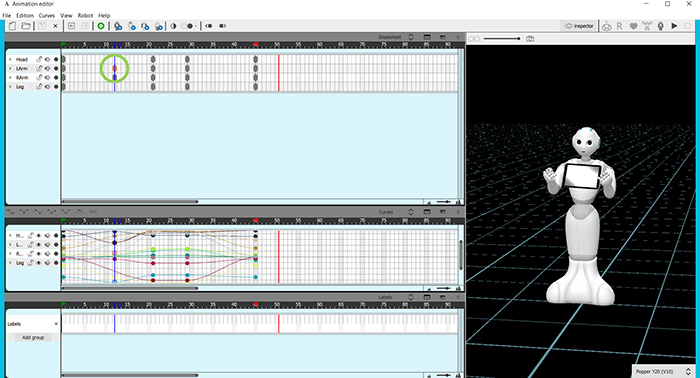This screenshot has height=378, width=700.
Task: Click the green record keyframe circle icon
Action: click(x=101, y=26)
